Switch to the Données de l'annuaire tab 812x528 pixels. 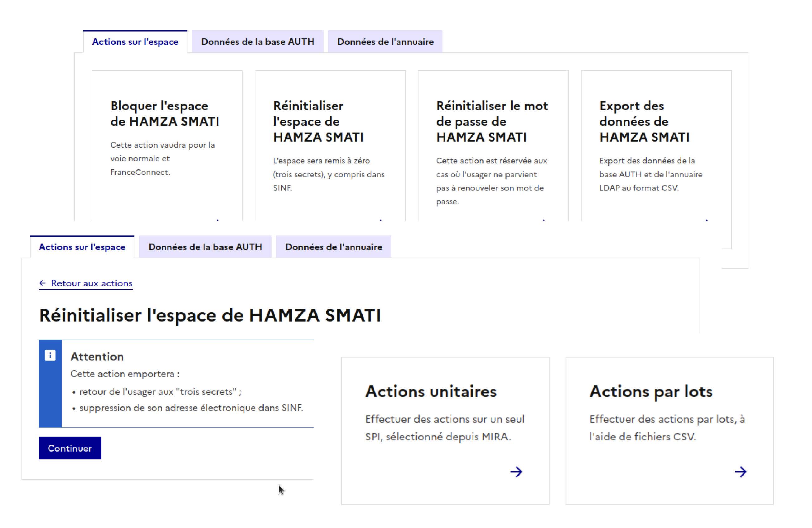click(385, 42)
